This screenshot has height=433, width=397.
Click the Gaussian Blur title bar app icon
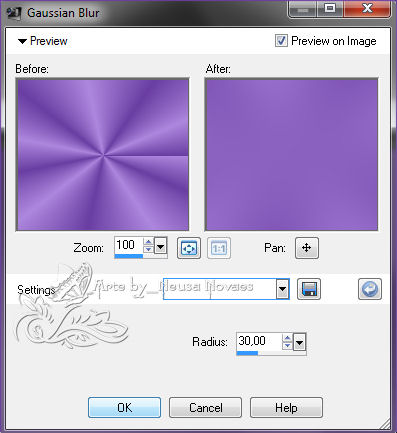tap(14, 13)
